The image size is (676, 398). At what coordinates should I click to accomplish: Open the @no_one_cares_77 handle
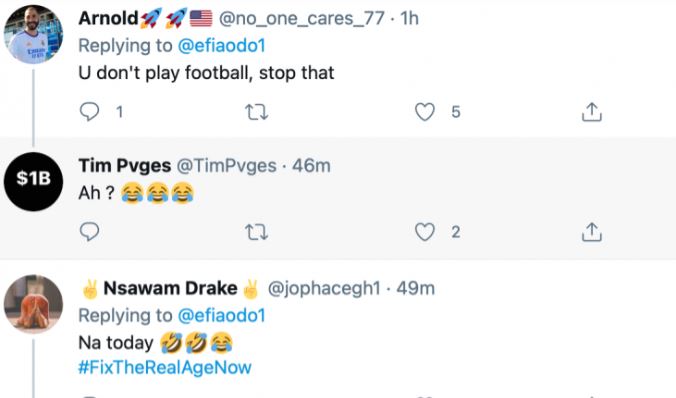click(x=302, y=19)
